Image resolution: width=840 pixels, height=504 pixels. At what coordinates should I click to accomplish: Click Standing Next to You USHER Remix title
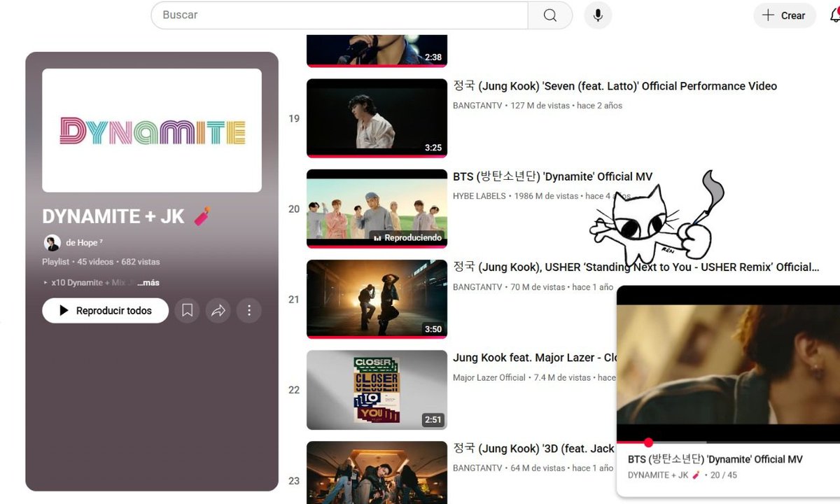pyautogui.click(x=636, y=267)
